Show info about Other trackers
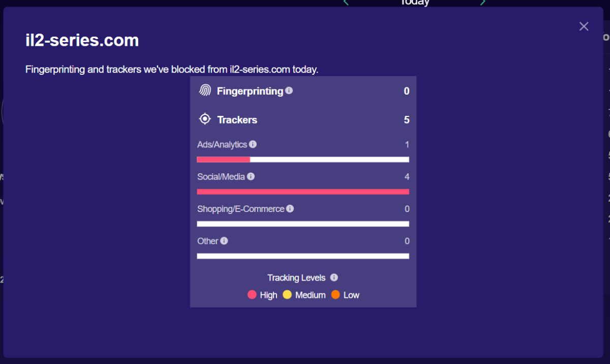The height and width of the screenshot is (364, 610). (x=224, y=240)
